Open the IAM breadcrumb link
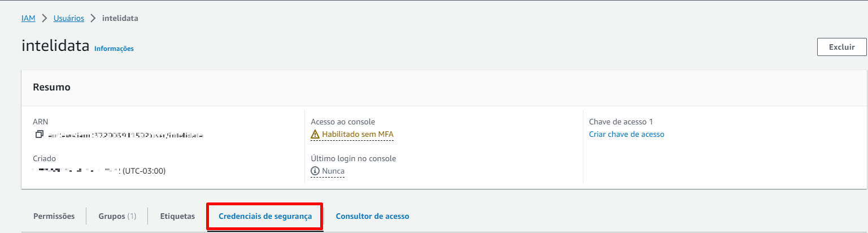868x233 pixels. (x=28, y=19)
